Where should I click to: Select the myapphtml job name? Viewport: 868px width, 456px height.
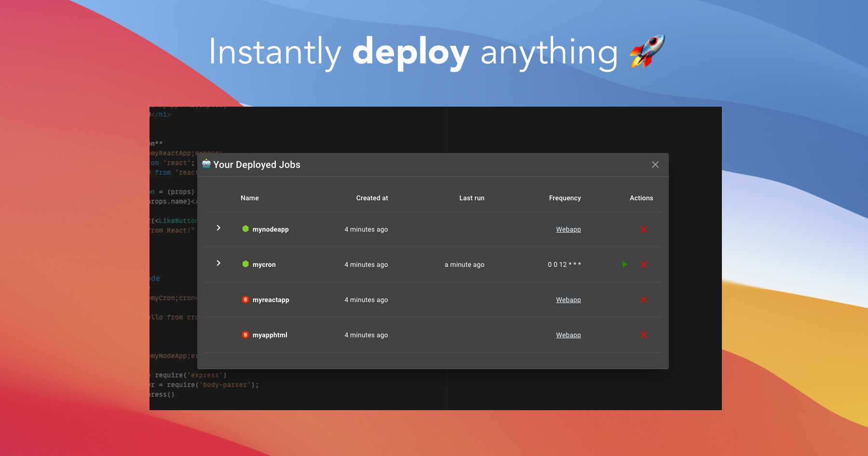coord(270,335)
